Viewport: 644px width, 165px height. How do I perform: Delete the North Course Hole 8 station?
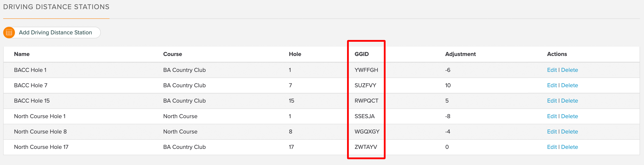point(569,132)
